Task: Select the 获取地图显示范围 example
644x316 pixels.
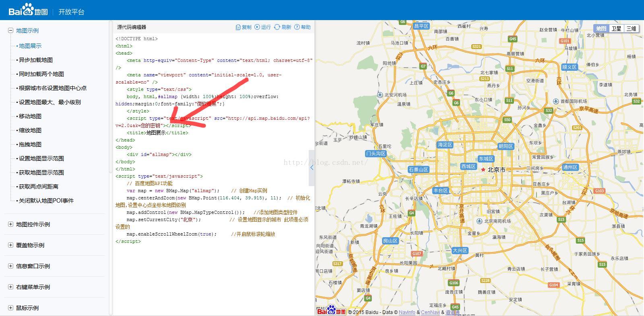Action: pos(41,172)
